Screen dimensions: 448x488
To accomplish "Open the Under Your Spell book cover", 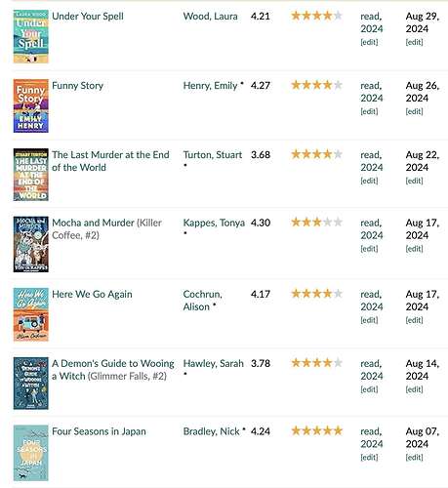I will click(31, 36).
